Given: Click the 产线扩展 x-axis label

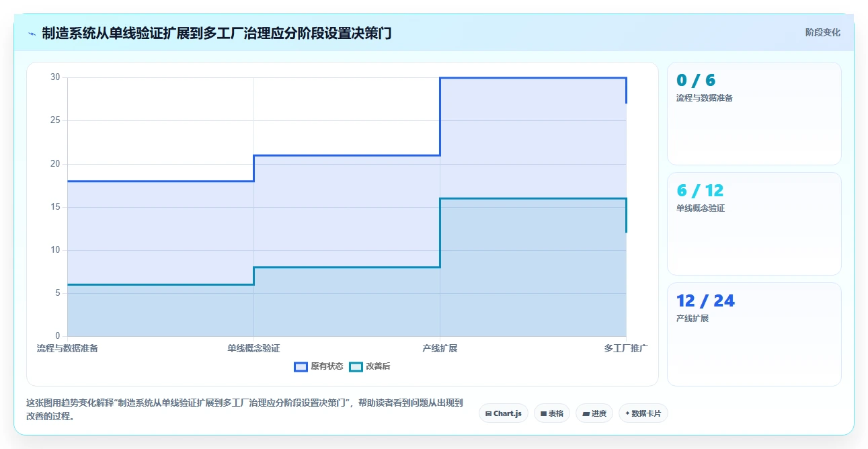Looking at the screenshot, I should [x=440, y=348].
